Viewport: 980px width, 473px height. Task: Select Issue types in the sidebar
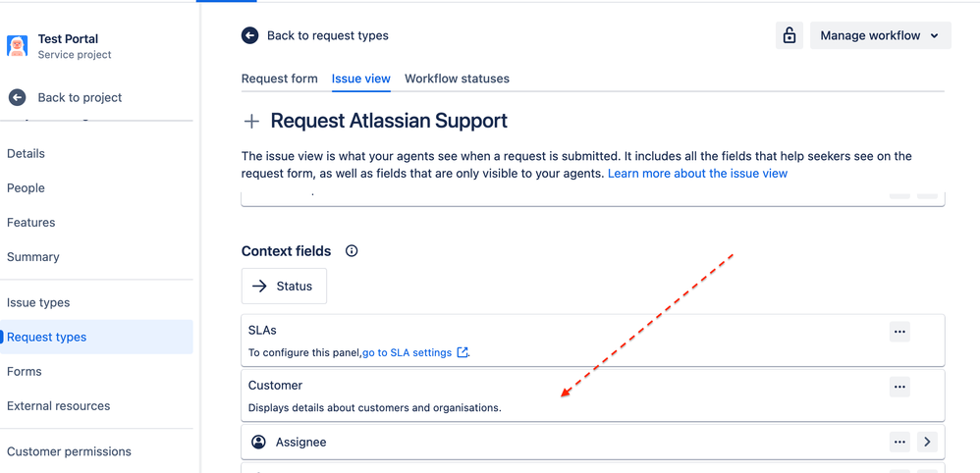pos(38,302)
